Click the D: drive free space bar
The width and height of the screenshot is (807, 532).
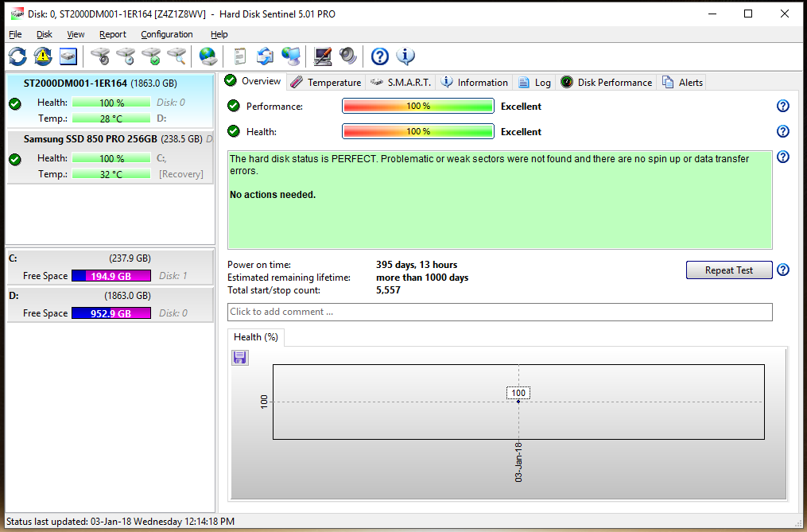pyautogui.click(x=111, y=313)
